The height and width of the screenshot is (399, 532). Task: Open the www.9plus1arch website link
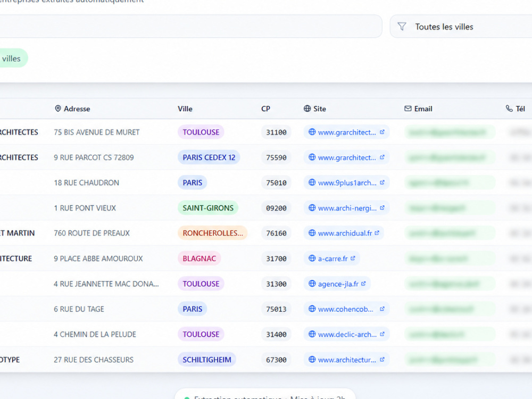coord(346,182)
